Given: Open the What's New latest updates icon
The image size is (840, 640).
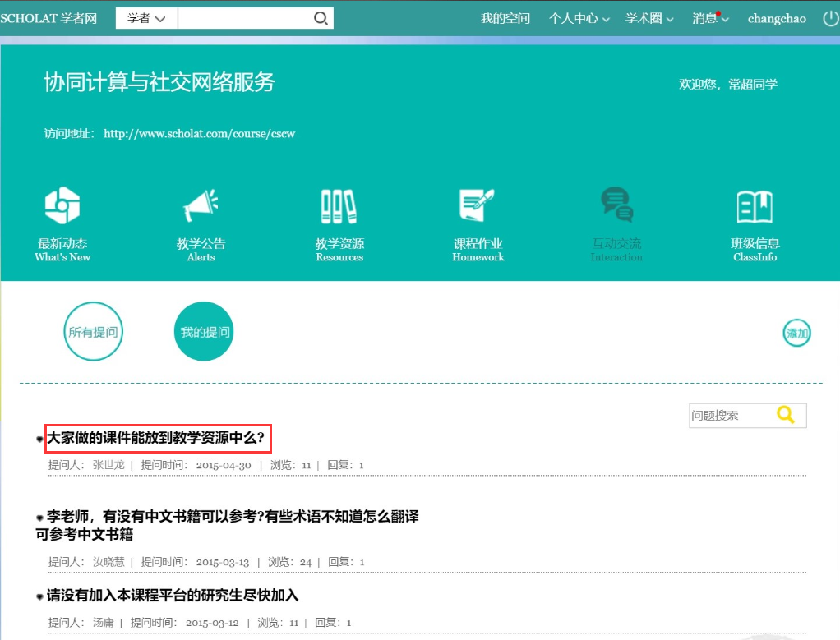Looking at the screenshot, I should click(x=62, y=206).
